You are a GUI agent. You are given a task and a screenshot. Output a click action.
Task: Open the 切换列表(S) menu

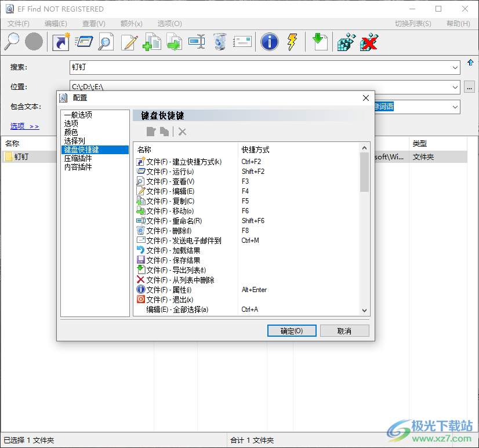click(413, 24)
